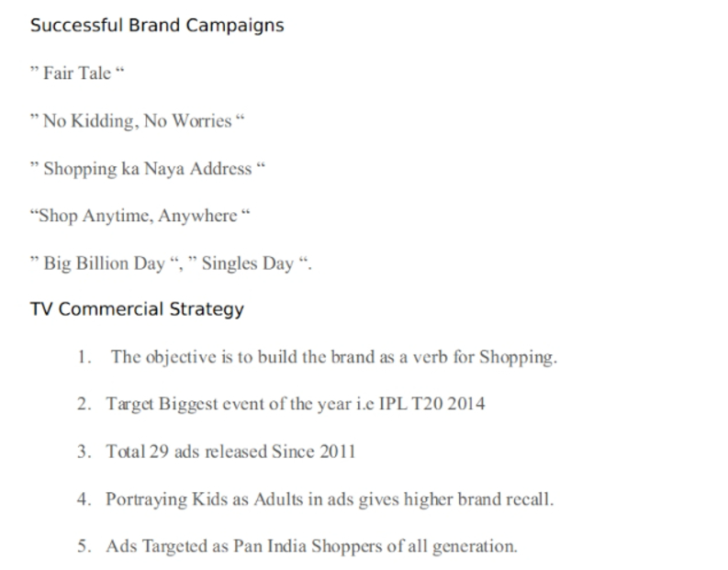
Task: Click the word Shopping in first list item
Action: coord(518,357)
